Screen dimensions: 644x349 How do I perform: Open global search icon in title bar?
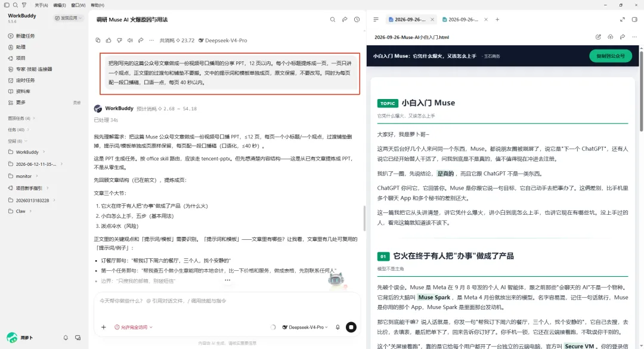pyautogui.click(x=15, y=5)
